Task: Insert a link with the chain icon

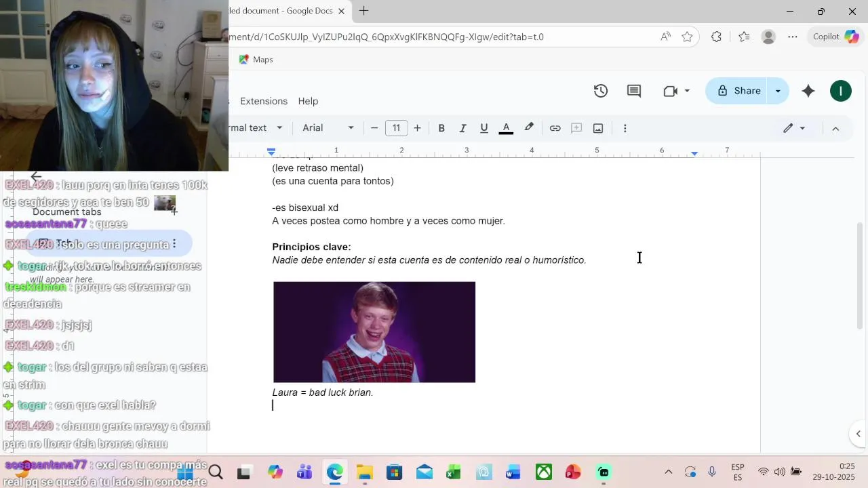Action: (x=555, y=128)
